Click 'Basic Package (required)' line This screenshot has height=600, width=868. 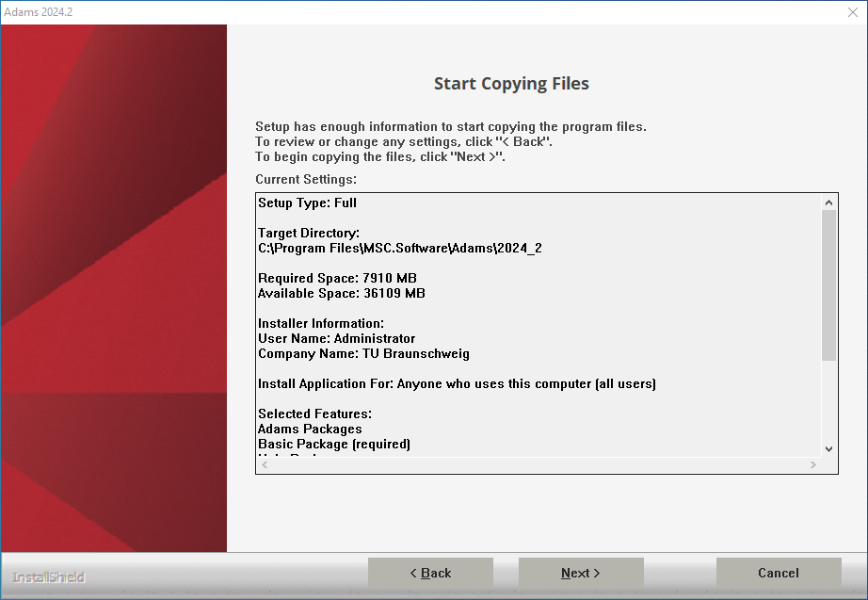[x=334, y=444]
